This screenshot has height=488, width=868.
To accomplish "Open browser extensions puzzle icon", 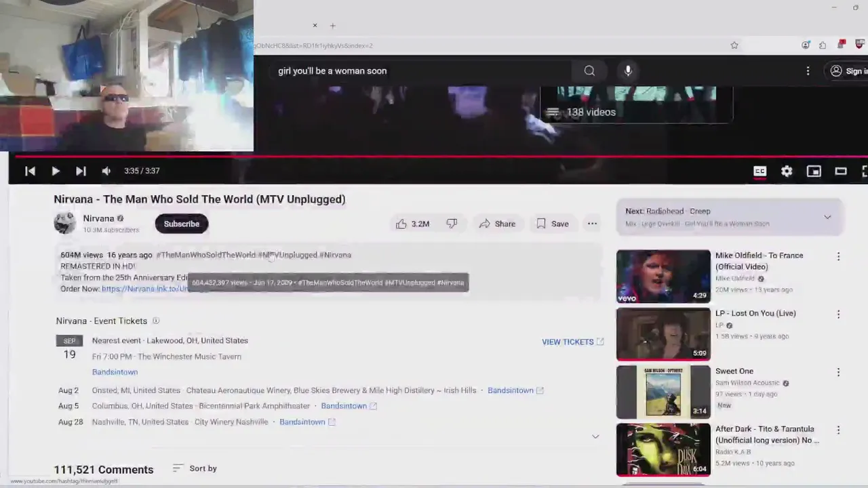I will (x=823, y=45).
